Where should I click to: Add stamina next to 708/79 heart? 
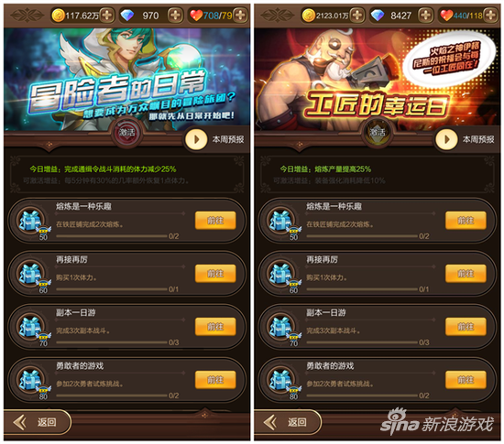tap(240, 15)
